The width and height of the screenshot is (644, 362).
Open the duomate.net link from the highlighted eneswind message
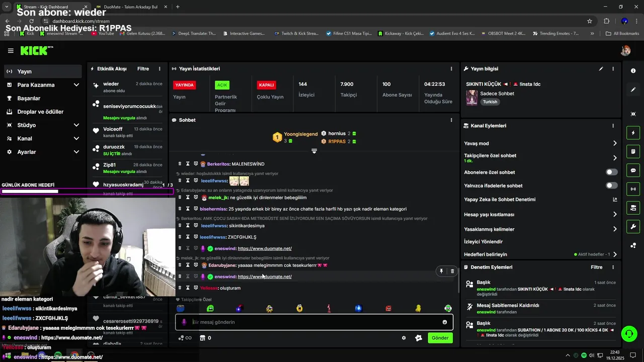tap(265, 277)
